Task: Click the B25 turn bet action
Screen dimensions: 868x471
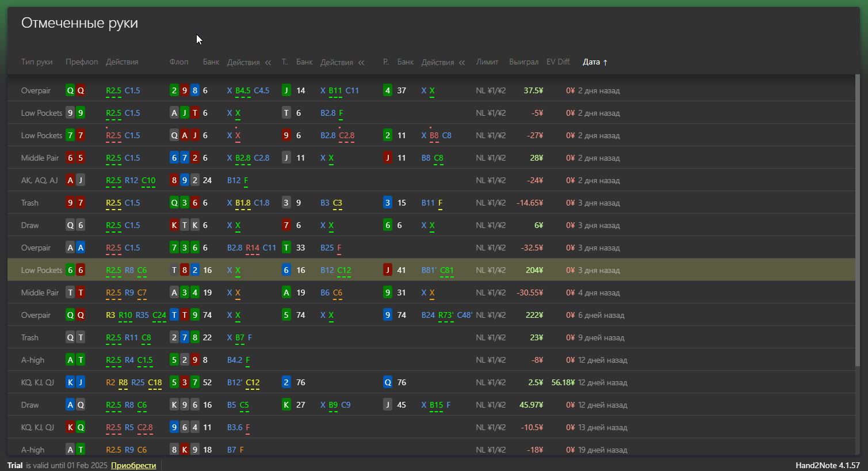Action: (x=327, y=248)
